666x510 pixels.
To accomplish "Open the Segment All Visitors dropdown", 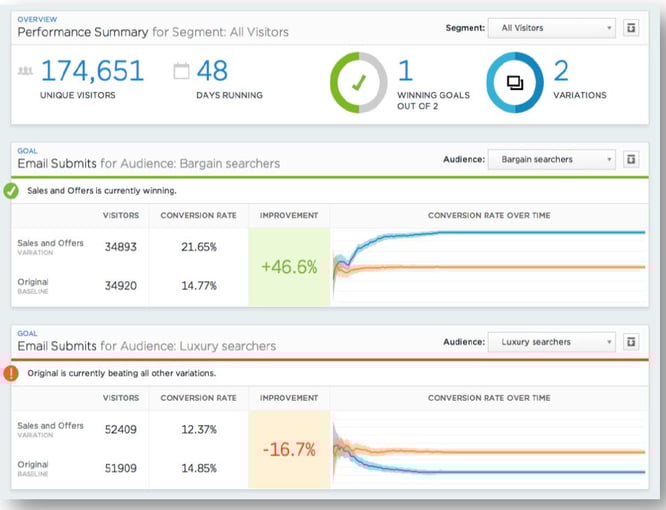I will click(551, 28).
